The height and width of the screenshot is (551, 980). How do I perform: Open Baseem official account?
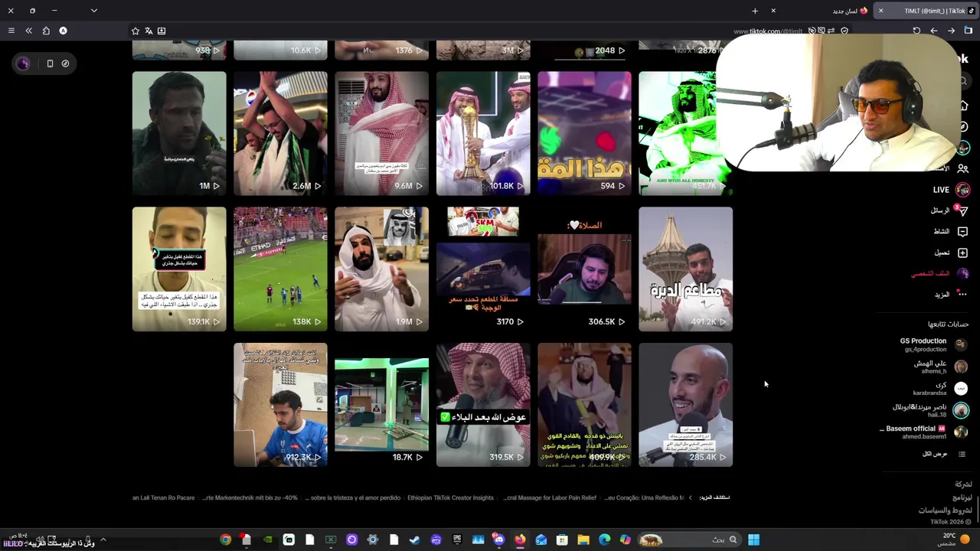(x=924, y=432)
